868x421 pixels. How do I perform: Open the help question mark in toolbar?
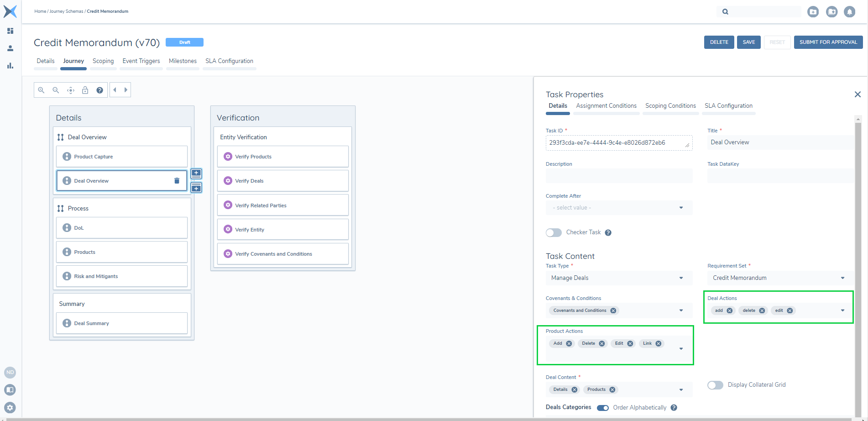(99, 90)
